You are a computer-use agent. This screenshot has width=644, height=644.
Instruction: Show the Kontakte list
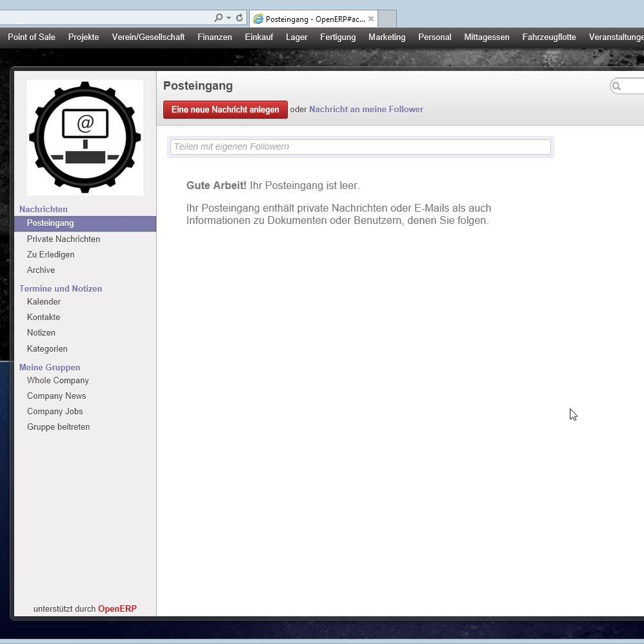click(x=43, y=317)
